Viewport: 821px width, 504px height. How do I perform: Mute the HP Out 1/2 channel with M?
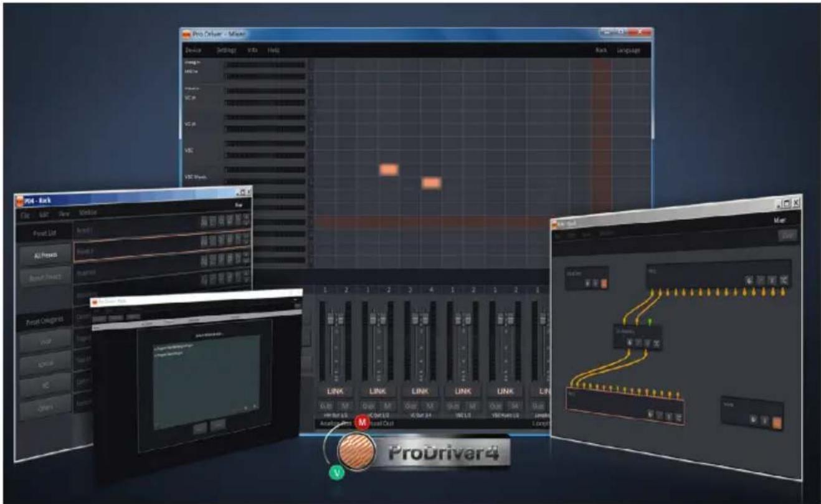point(344,406)
